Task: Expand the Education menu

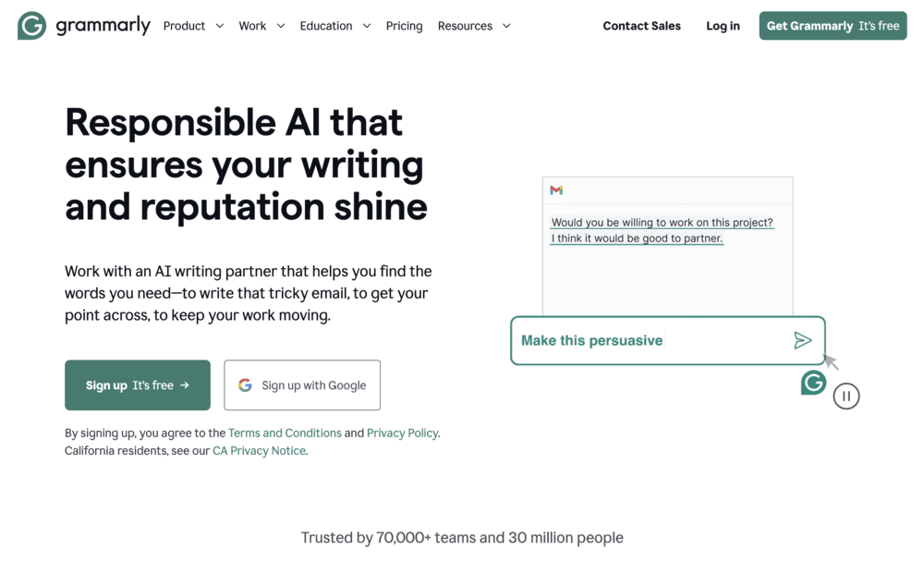Action: (x=334, y=26)
